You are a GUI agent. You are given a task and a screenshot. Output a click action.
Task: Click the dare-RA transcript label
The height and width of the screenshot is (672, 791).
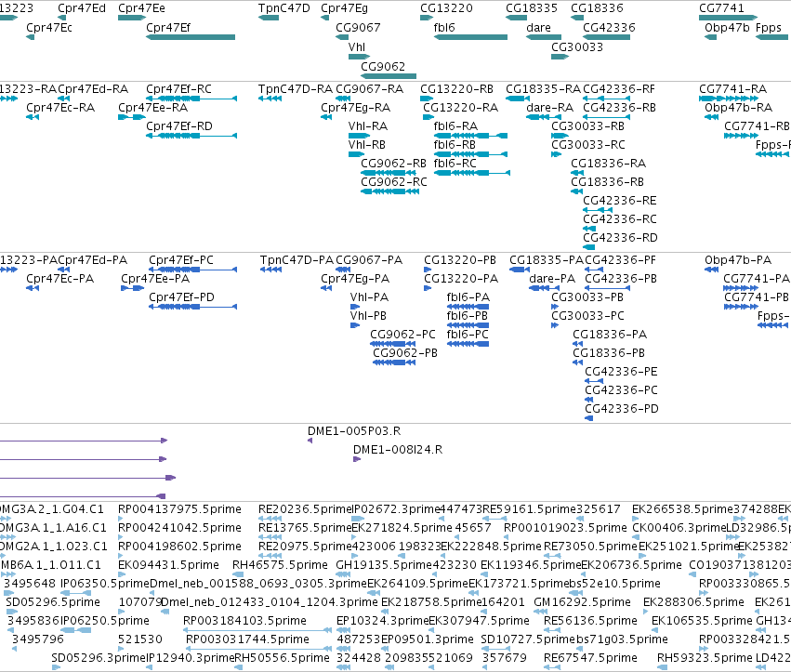pos(550,108)
